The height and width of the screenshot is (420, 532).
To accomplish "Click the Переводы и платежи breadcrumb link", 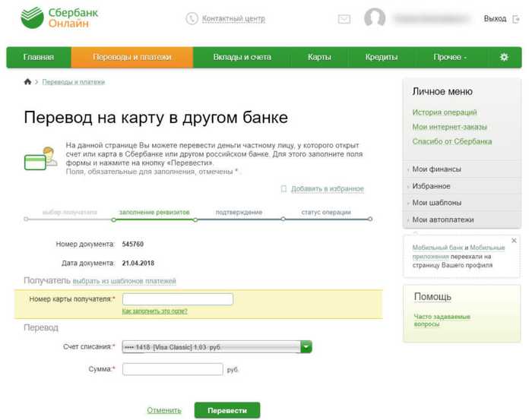I will [73, 82].
